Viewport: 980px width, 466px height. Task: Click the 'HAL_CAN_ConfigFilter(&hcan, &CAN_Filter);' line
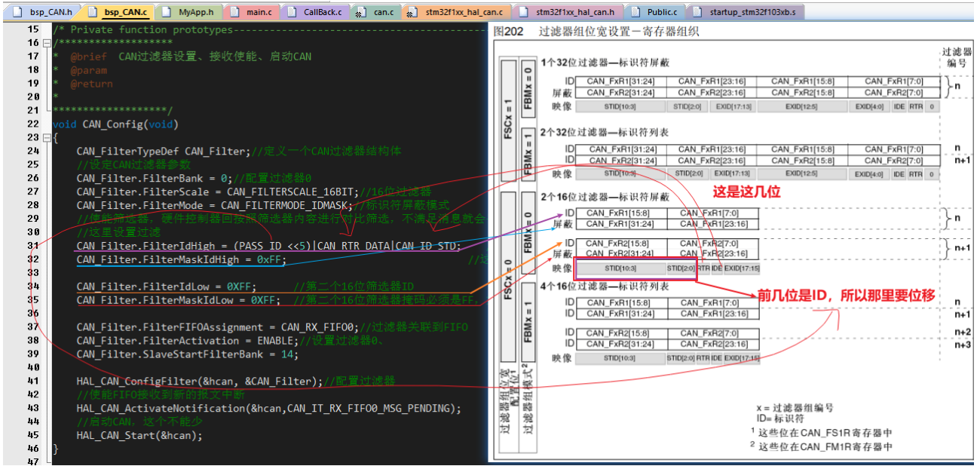click(235, 382)
